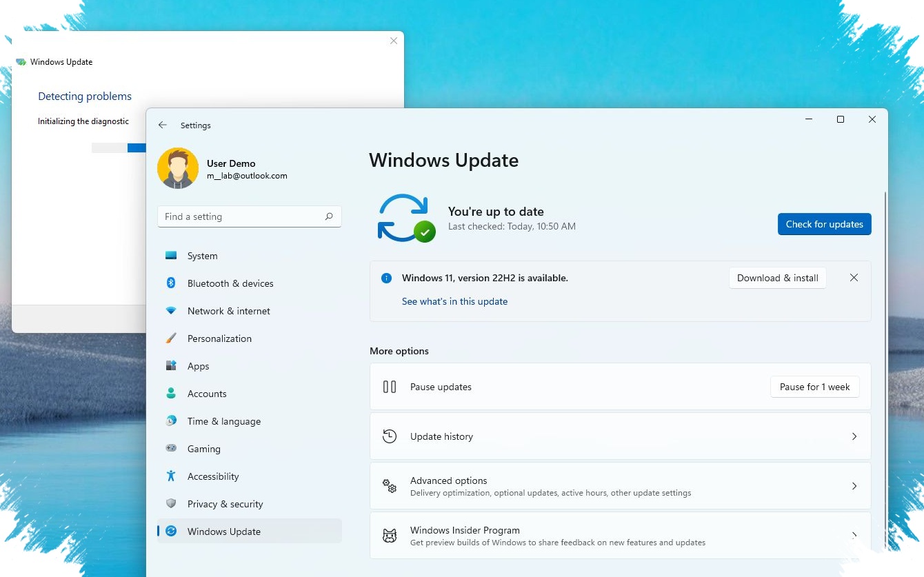Click Initializing the diagnostic text
924x577 pixels.
[x=83, y=121]
